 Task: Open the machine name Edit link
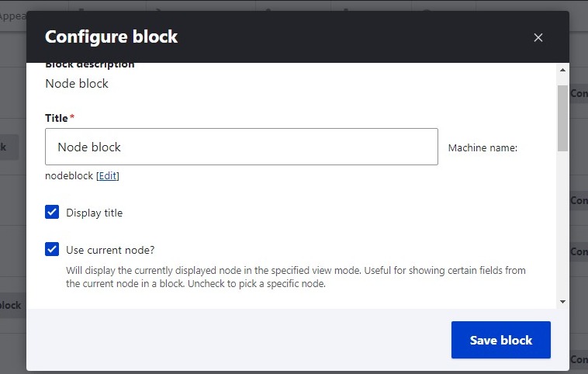(108, 176)
